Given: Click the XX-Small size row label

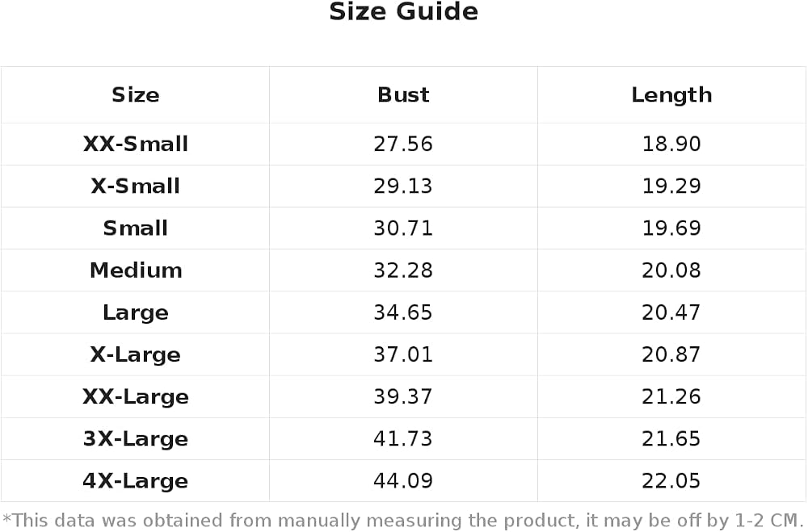Looking at the screenshot, I should [x=136, y=144].
